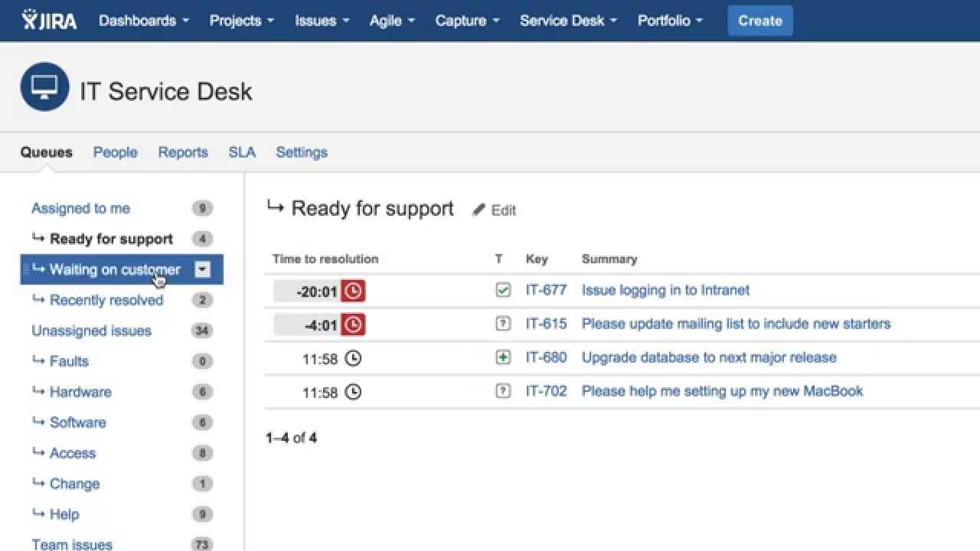Click the clock icon for IT-680 row
980x551 pixels.
(352, 358)
